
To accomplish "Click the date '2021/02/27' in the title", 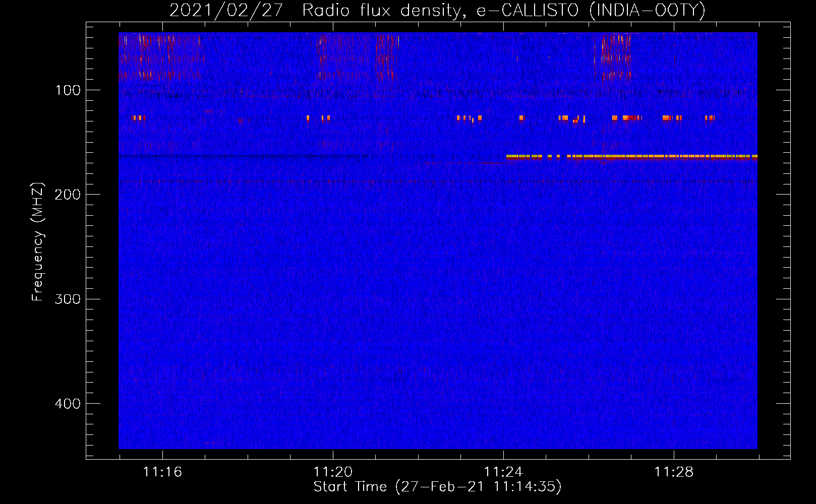I will point(226,11).
